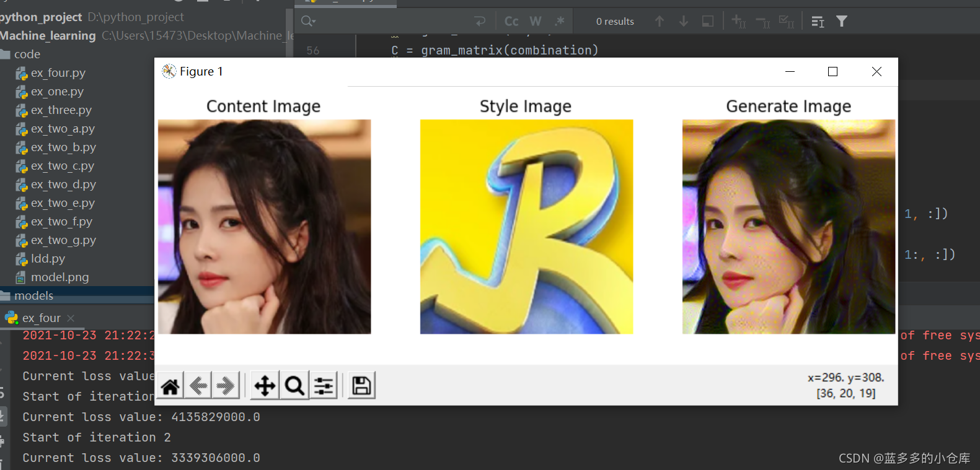
Task: Toggle Match Case (Cc) in the search bar
Action: coord(511,22)
